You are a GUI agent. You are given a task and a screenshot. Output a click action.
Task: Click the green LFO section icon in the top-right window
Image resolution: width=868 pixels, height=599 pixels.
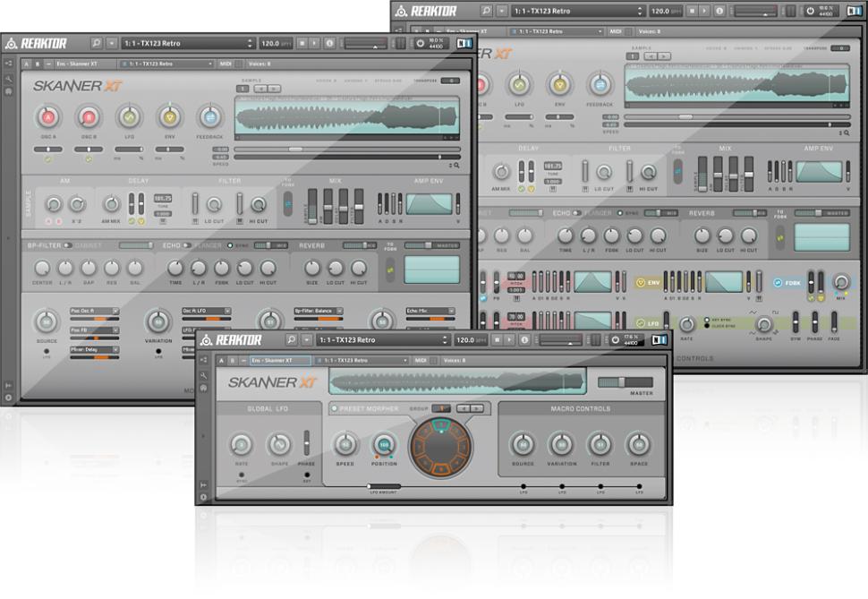coord(641,323)
